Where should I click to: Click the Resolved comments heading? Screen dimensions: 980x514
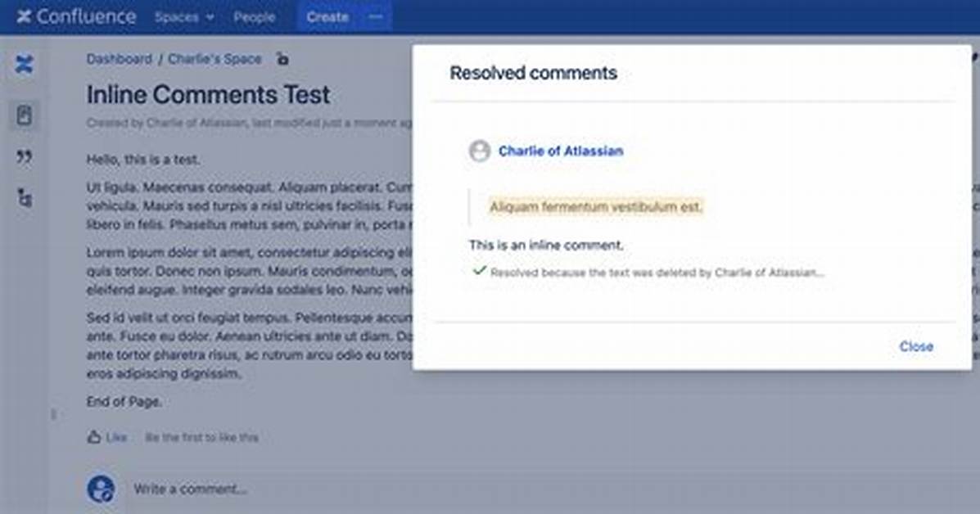point(533,73)
